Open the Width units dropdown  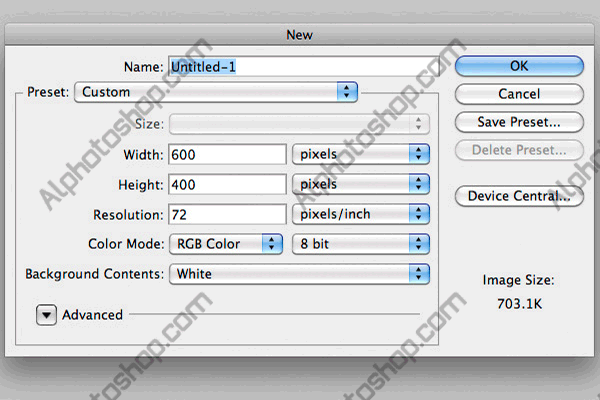pos(361,154)
